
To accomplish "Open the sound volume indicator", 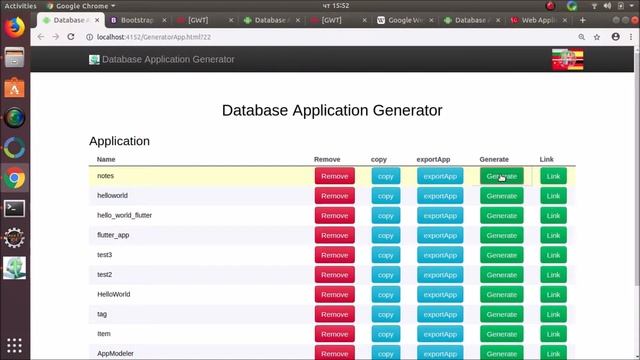I will click(x=607, y=6).
